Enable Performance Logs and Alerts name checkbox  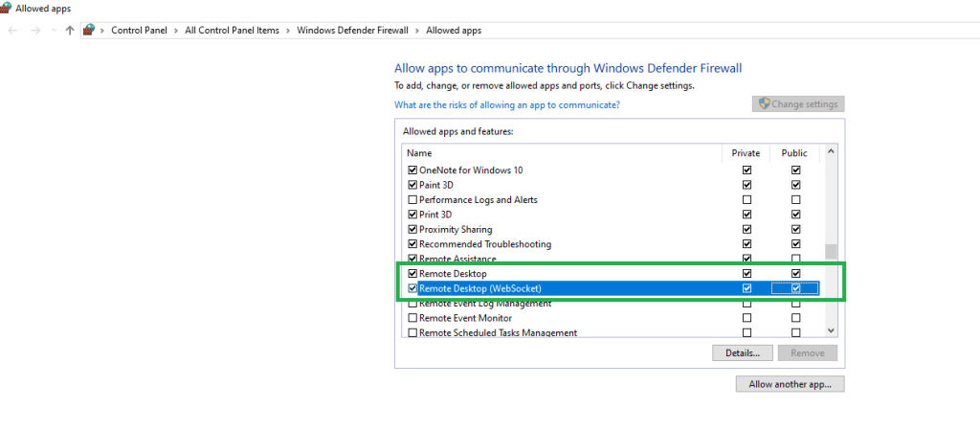click(412, 199)
